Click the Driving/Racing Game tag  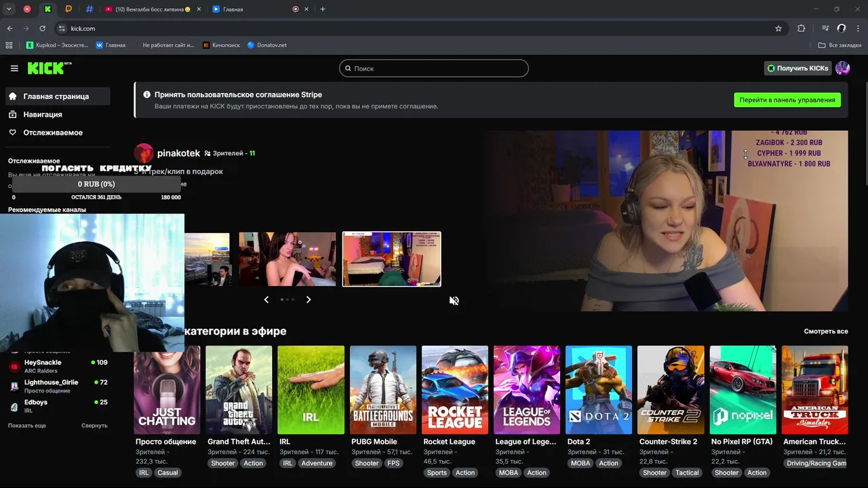point(816,464)
